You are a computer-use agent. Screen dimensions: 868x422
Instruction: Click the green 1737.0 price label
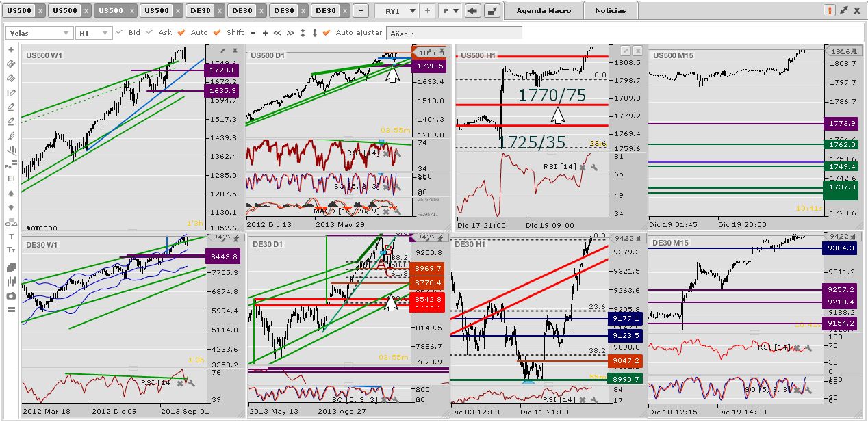[x=842, y=187]
